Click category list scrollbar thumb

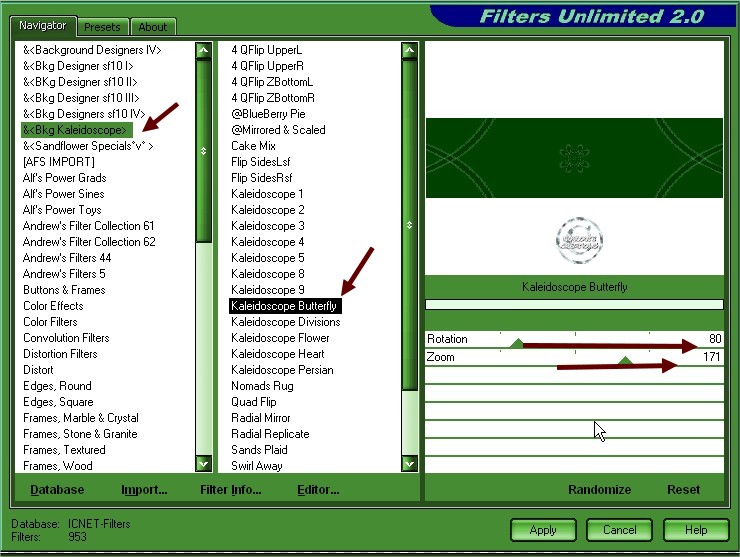point(203,151)
